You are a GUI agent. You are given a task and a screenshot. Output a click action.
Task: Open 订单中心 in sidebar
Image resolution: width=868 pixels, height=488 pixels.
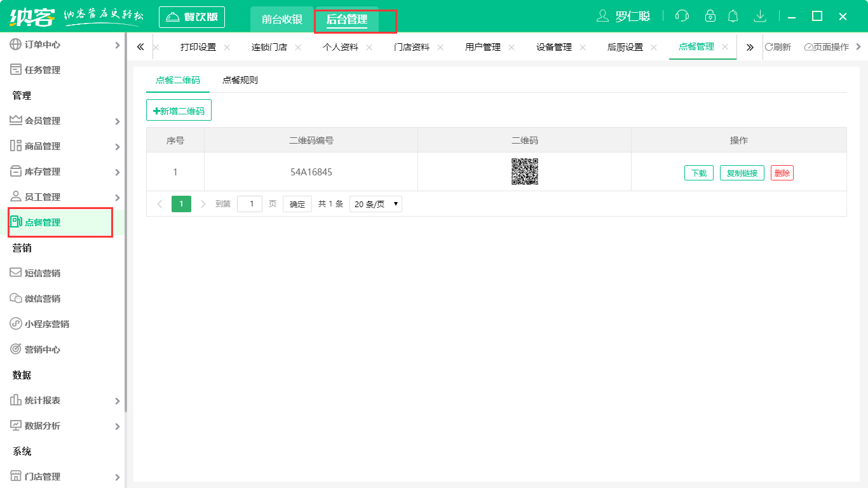43,44
